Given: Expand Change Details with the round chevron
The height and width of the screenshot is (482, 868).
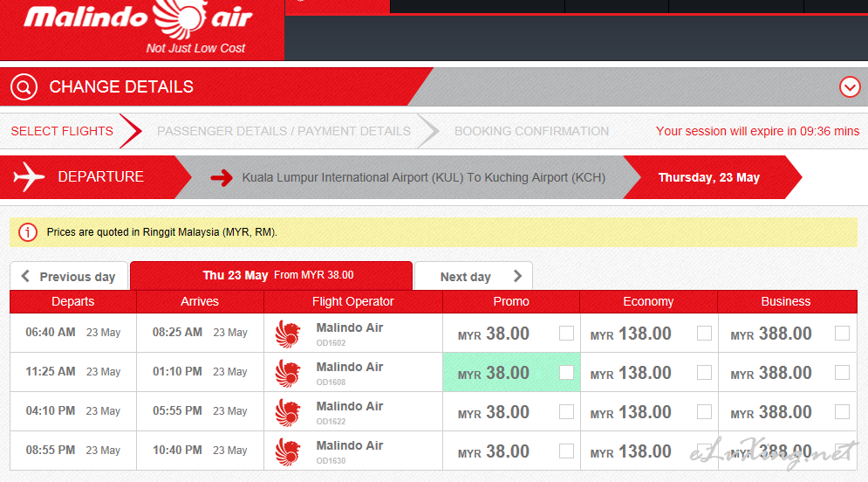Looking at the screenshot, I should tap(850, 87).
